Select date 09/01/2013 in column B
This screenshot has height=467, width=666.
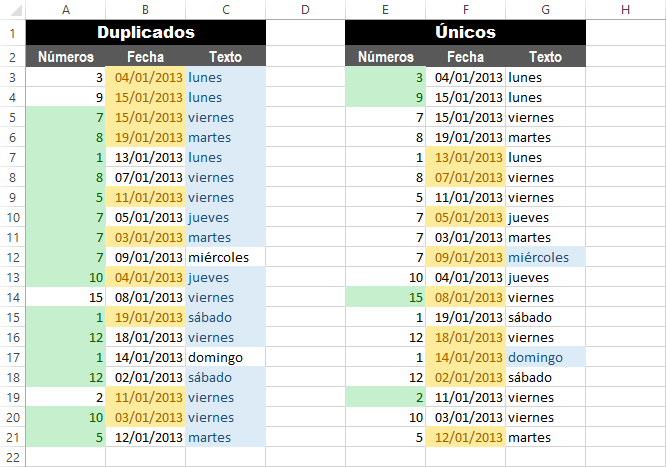coord(146,257)
